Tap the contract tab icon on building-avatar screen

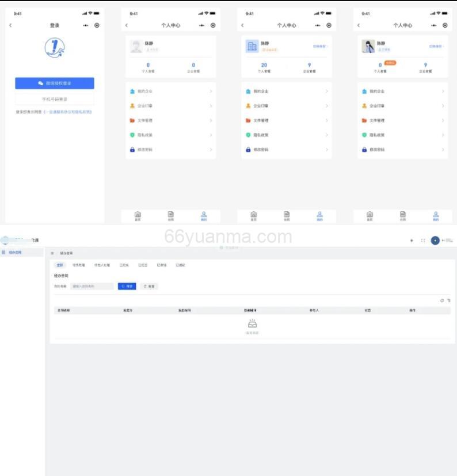pyautogui.click(x=287, y=215)
